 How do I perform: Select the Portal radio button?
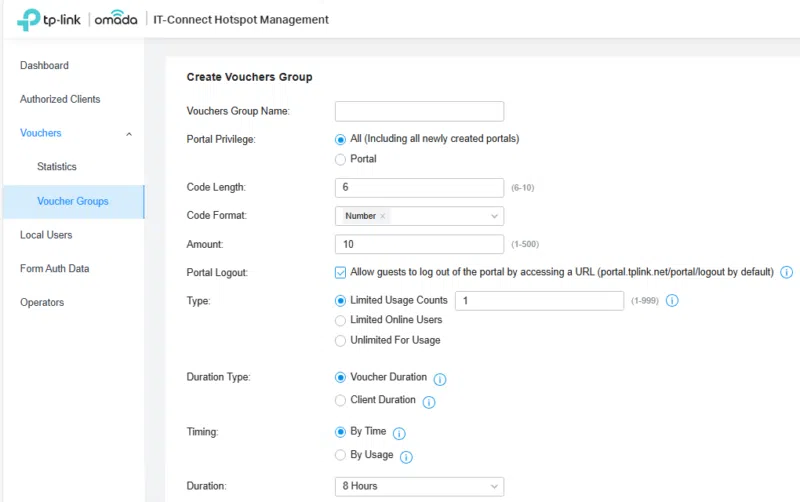(341, 159)
